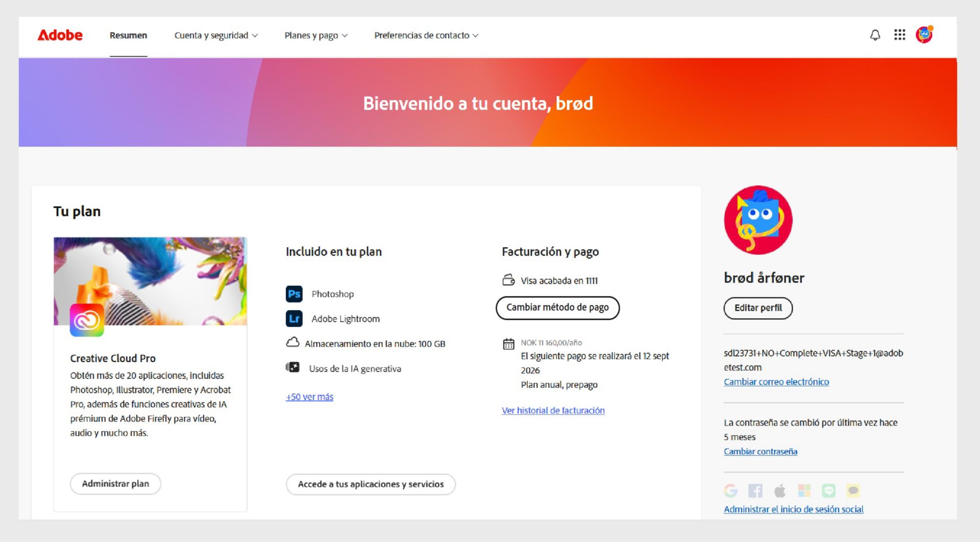Open the notifications bell
980x542 pixels.
pyautogui.click(x=875, y=35)
